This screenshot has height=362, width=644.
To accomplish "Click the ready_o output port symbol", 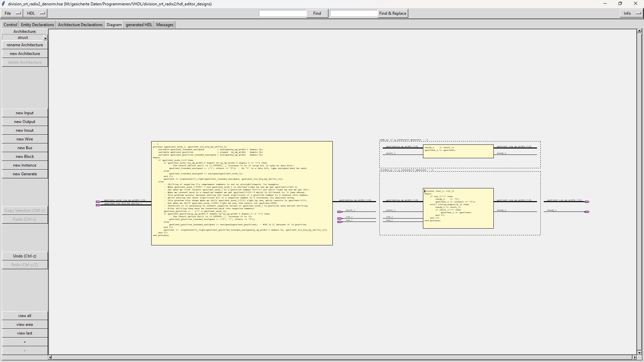I will pos(587,212).
